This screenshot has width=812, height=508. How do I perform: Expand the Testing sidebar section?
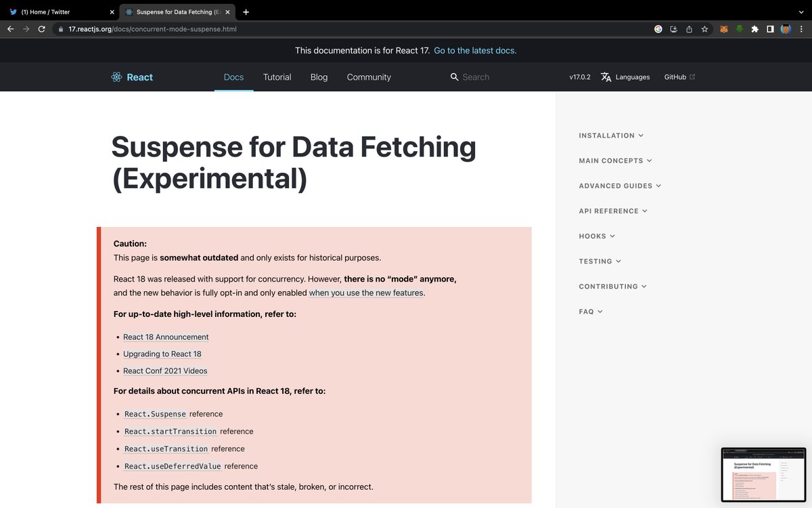point(600,261)
